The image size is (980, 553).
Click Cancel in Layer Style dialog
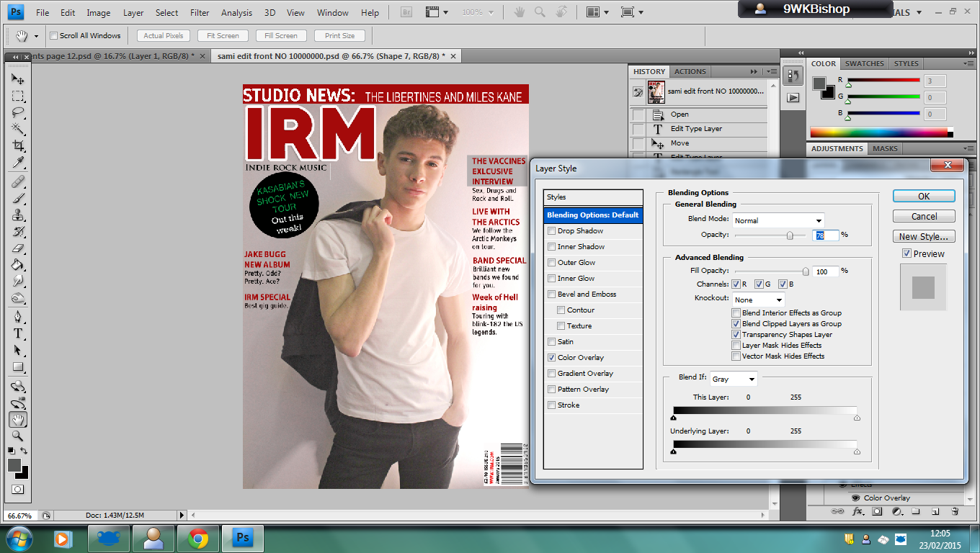click(x=924, y=216)
